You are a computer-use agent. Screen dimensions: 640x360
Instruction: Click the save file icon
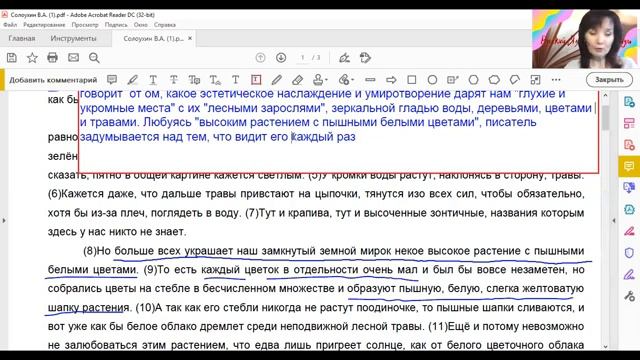11,58
